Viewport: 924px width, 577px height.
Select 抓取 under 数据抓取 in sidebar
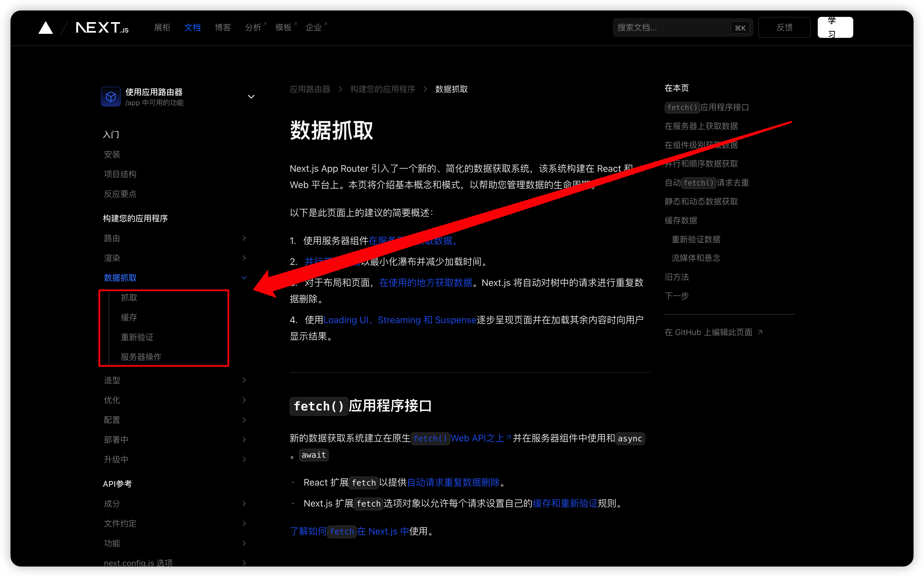129,297
